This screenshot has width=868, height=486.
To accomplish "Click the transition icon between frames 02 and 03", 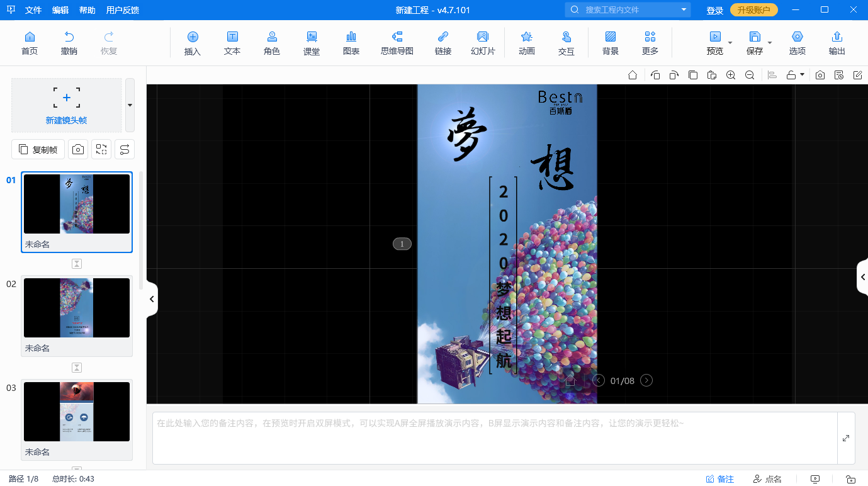I will click(x=77, y=368).
